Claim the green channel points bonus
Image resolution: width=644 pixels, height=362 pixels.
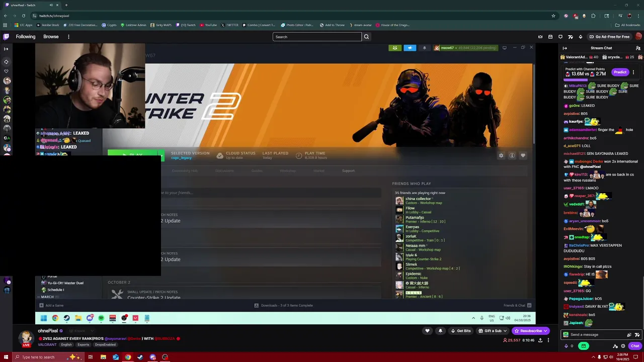pyautogui.click(x=583, y=346)
